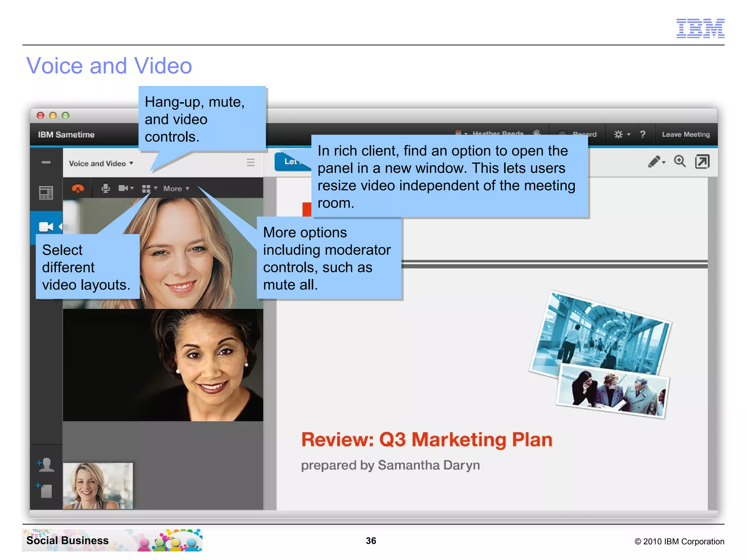Click the green maximize window button

pos(65,116)
